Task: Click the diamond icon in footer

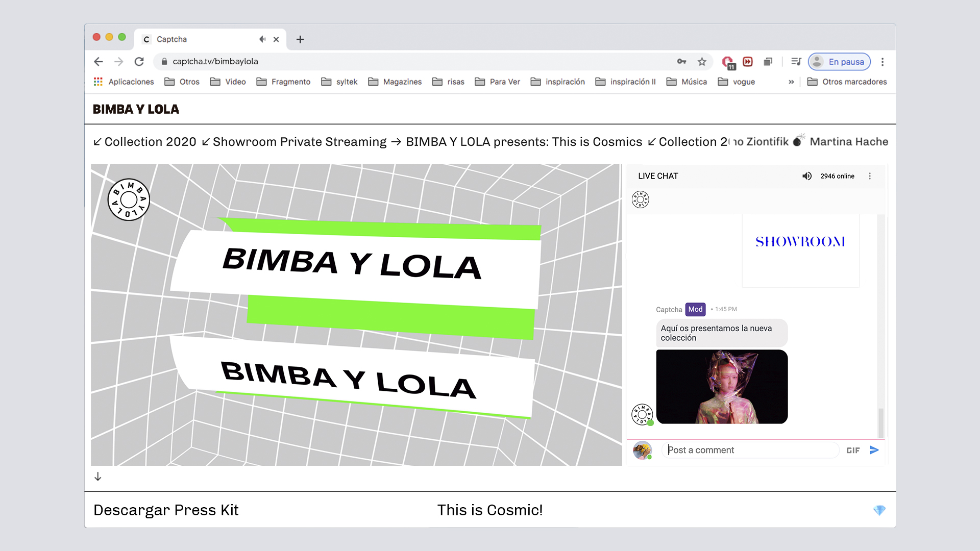Action: tap(879, 510)
